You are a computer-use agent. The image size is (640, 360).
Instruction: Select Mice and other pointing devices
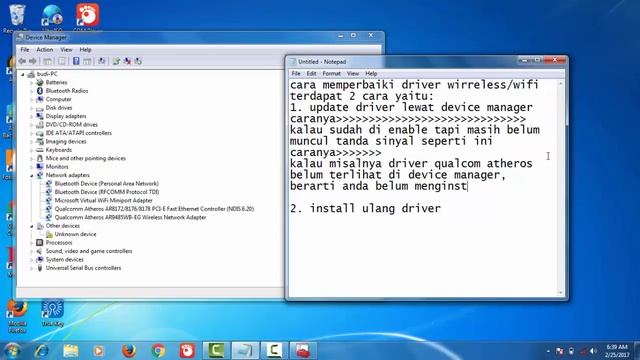85,158
